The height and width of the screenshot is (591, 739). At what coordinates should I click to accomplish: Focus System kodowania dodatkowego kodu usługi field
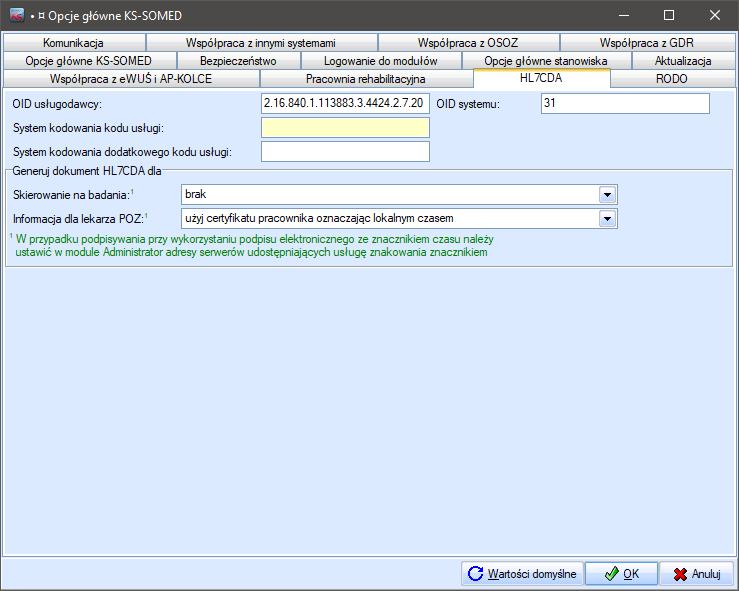click(345, 152)
